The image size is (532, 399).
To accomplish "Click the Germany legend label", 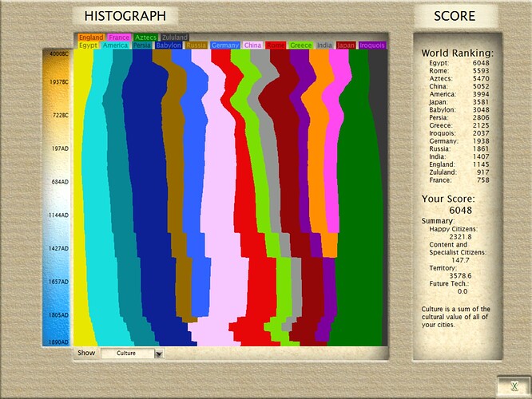I will [x=224, y=45].
